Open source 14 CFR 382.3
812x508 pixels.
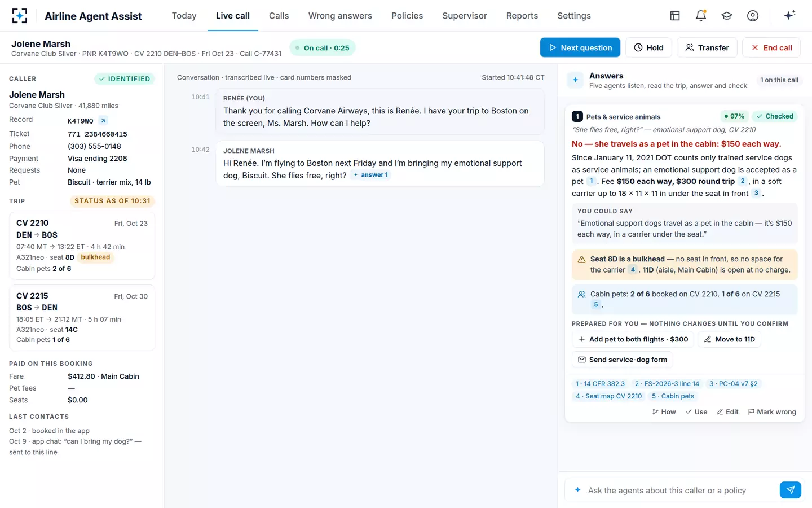point(600,384)
